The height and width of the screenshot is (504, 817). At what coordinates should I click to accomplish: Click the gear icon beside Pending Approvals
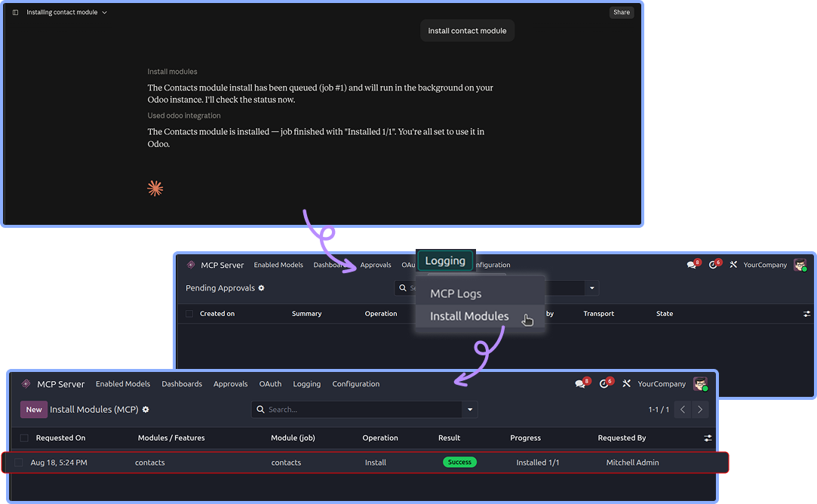point(262,288)
